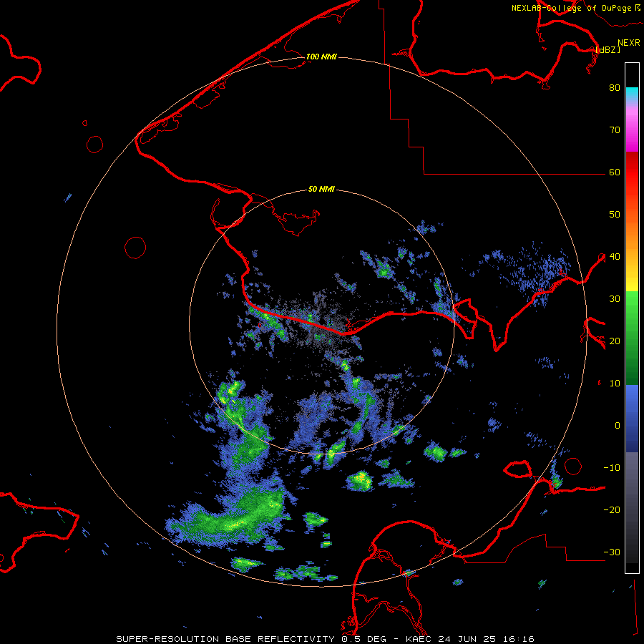Click the 60 value on the dBZ scale

tap(615, 172)
